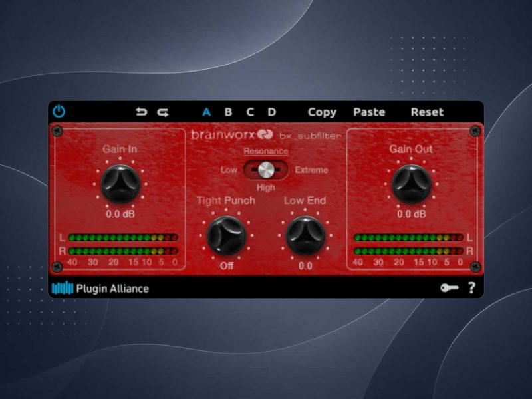532x399 pixels.
Task: Click the Gain In 0.0 dB value
Action: point(120,214)
